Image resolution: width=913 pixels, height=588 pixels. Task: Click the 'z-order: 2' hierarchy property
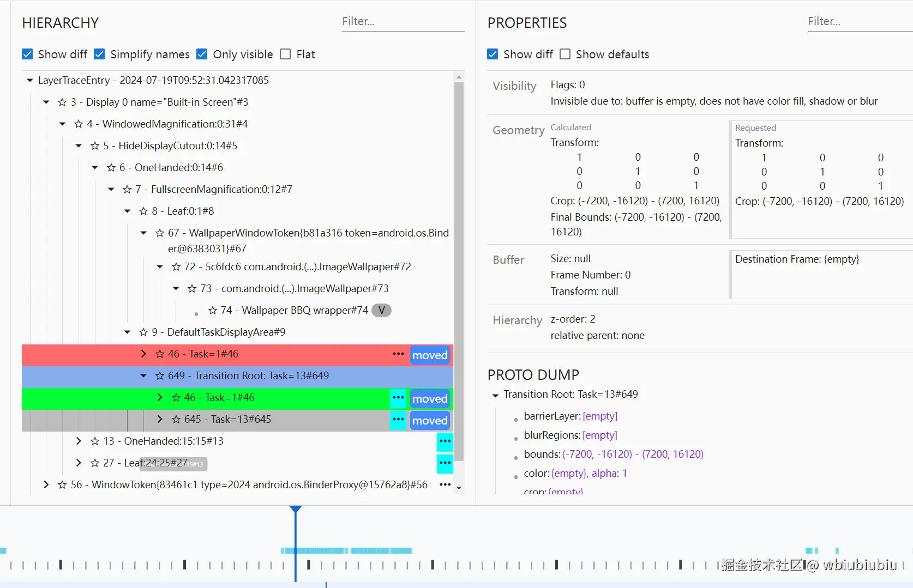tap(573, 319)
